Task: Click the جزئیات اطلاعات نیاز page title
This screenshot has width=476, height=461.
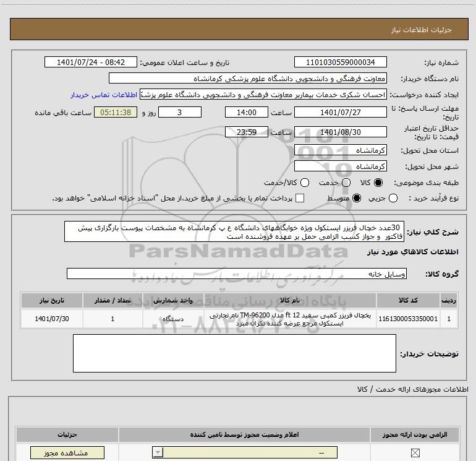Action: [422, 30]
